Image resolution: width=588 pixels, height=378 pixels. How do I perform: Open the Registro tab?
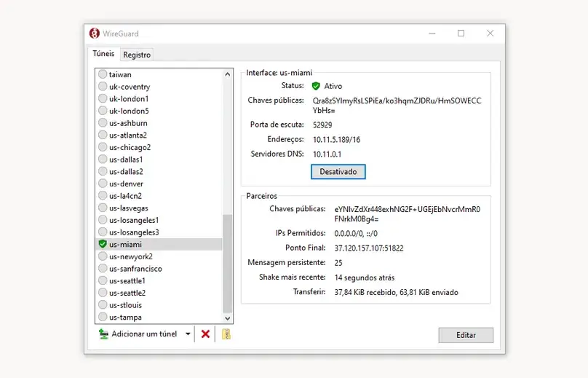coord(137,55)
